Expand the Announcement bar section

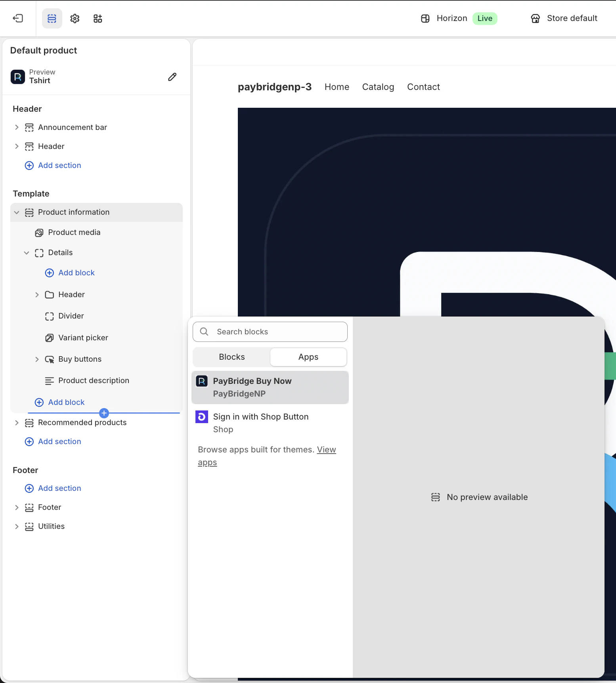click(17, 127)
